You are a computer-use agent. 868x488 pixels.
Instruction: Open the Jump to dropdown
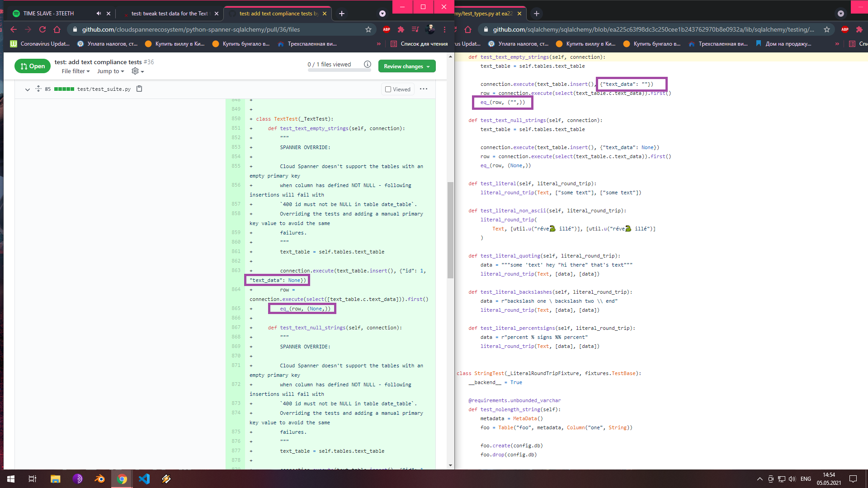[110, 71]
